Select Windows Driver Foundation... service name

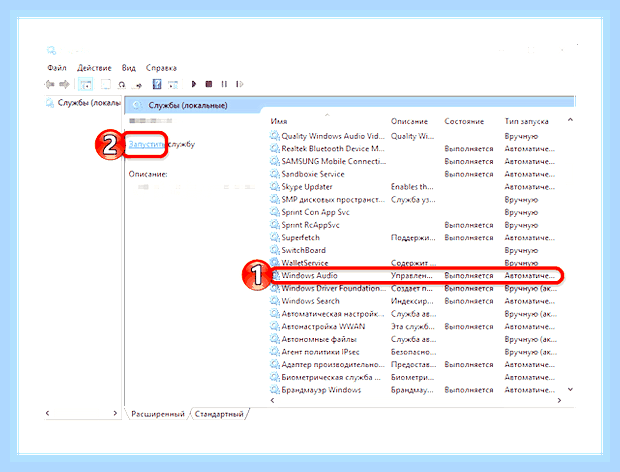pos(333,288)
